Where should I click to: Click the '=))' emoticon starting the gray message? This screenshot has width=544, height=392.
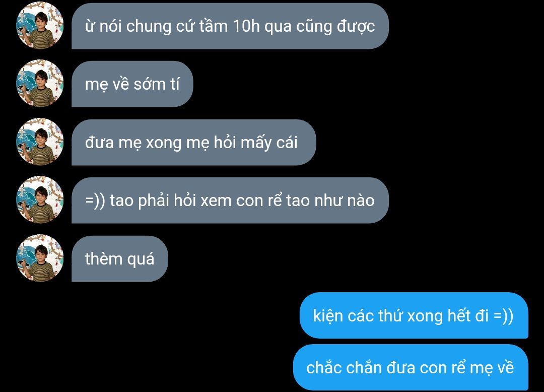point(95,201)
